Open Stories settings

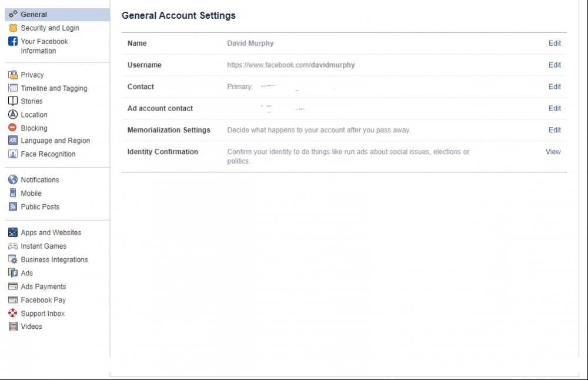click(32, 101)
